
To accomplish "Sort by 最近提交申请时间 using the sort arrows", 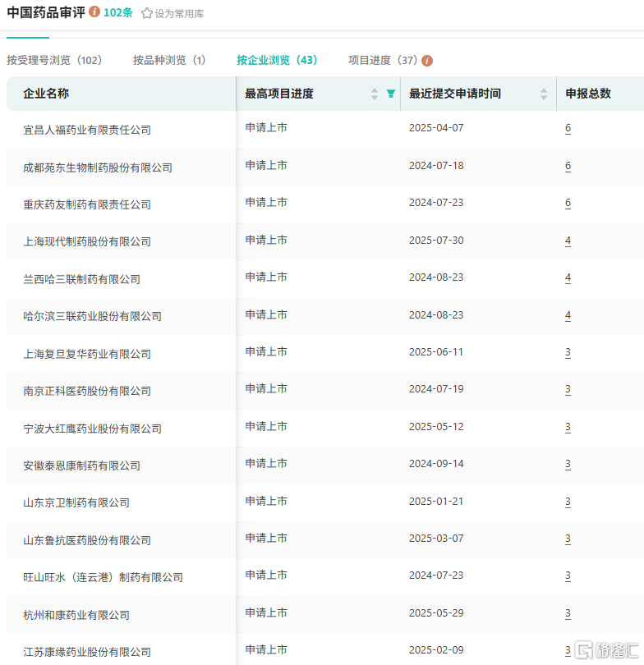I will [x=544, y=94].
